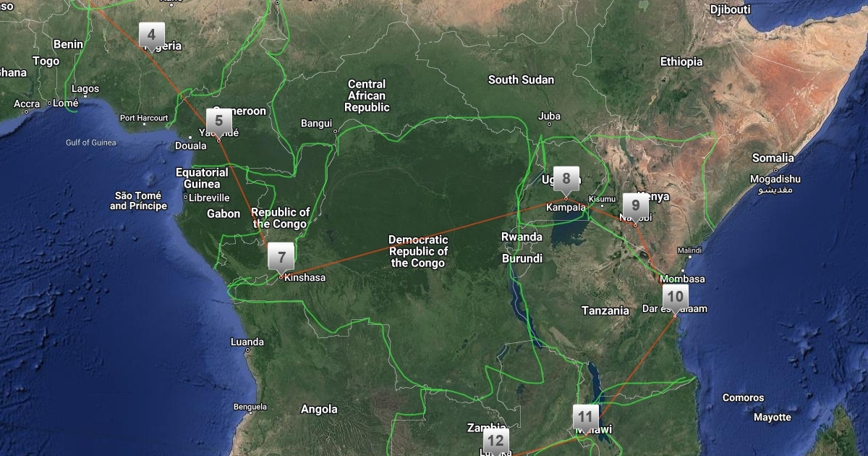868x456 pixels.
Task: Click the Comoros label
Action: (x=743, y=397)
